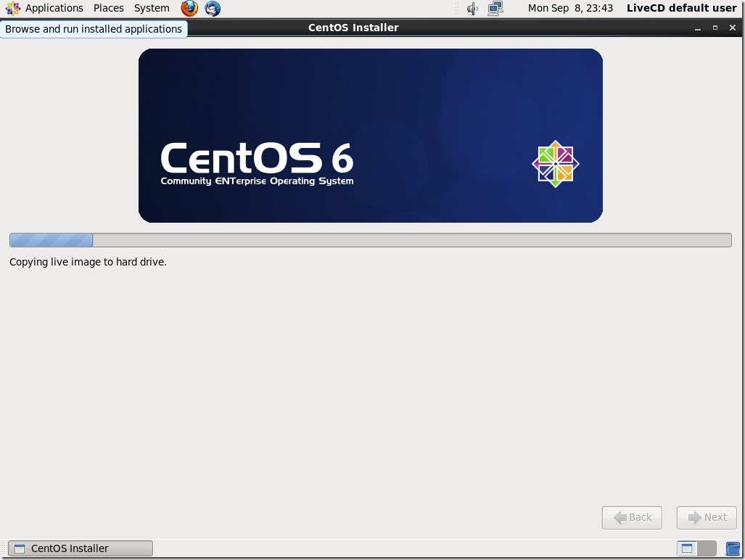
Task: Close the CentOS Installer window
Action: point(732,28)
